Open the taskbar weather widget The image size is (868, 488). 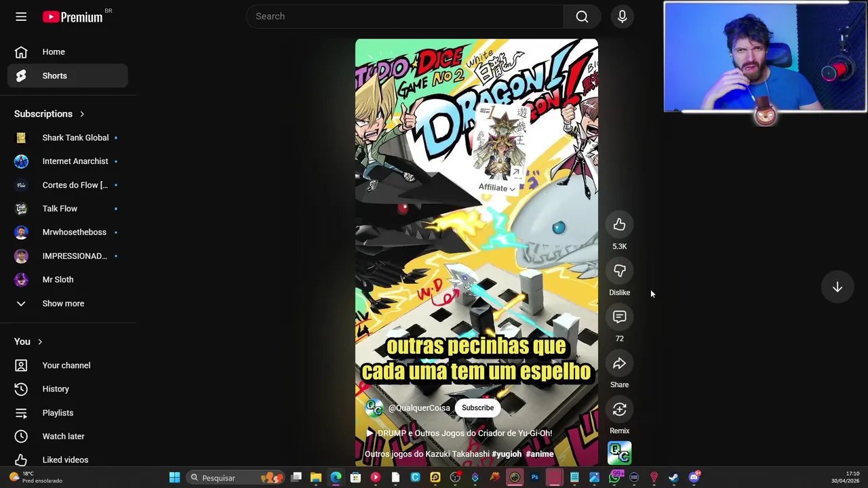(x=37, y=478)
